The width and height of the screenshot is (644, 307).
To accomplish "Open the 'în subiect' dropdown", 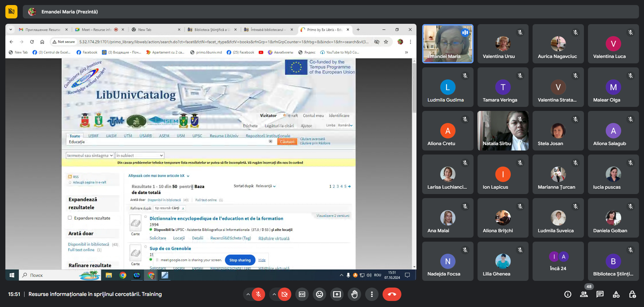I will (x=140, y=156).
